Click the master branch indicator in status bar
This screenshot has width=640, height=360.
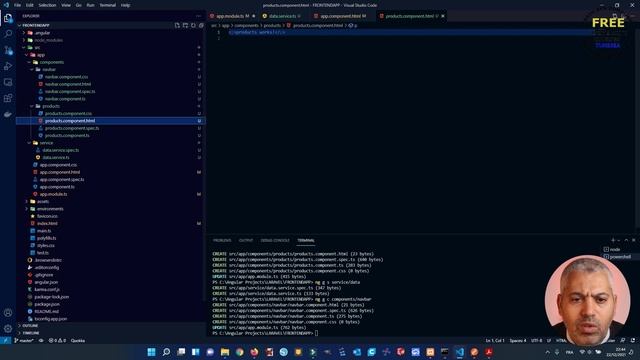pyautogui.click(x=24, y=340)
